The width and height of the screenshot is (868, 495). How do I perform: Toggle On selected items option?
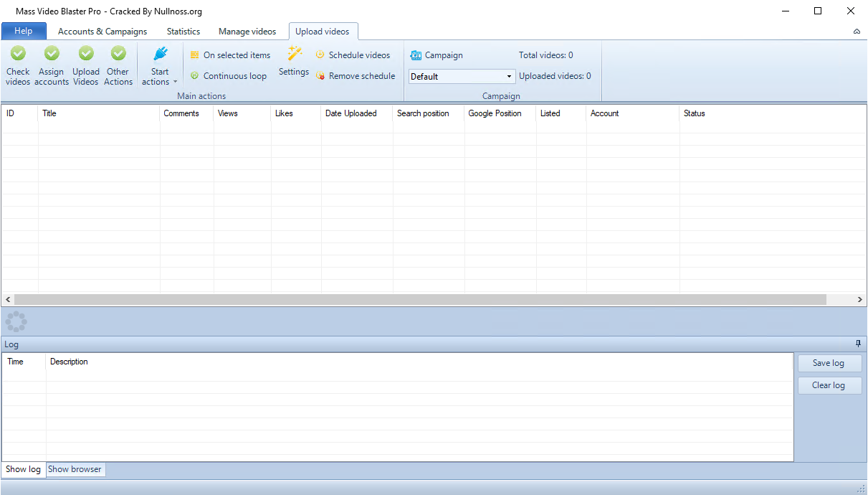pos(230,55)
